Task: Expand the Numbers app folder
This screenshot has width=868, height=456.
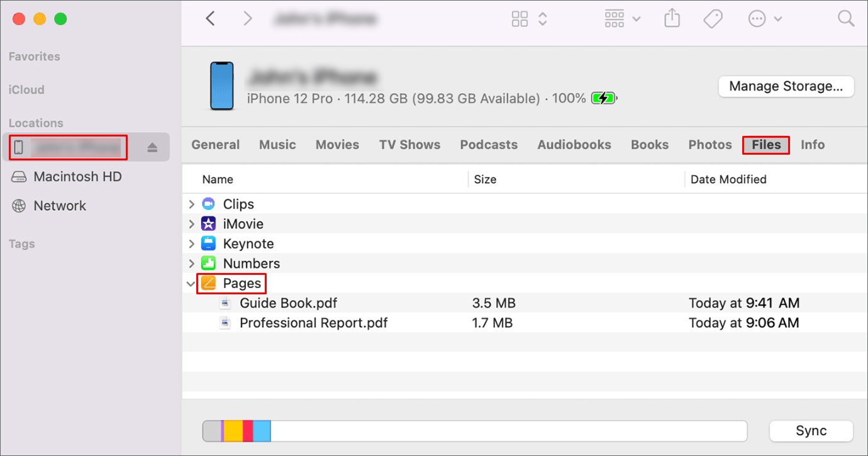Action: [192, 264]
